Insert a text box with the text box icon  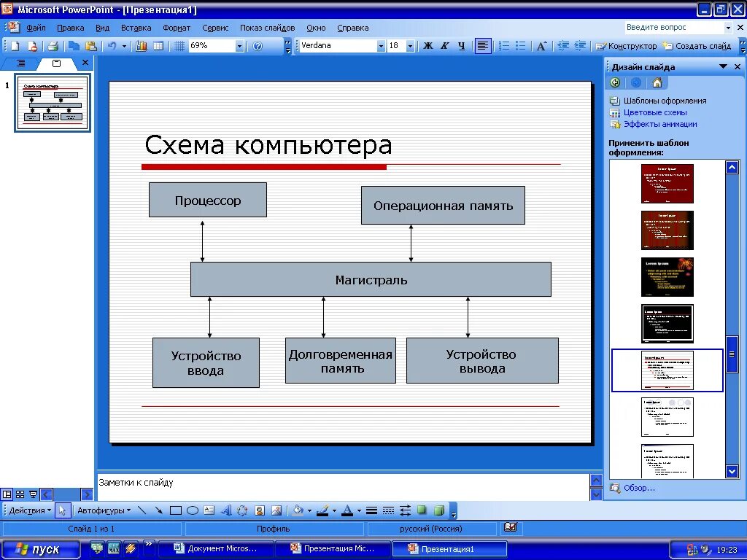pos(209,510)
